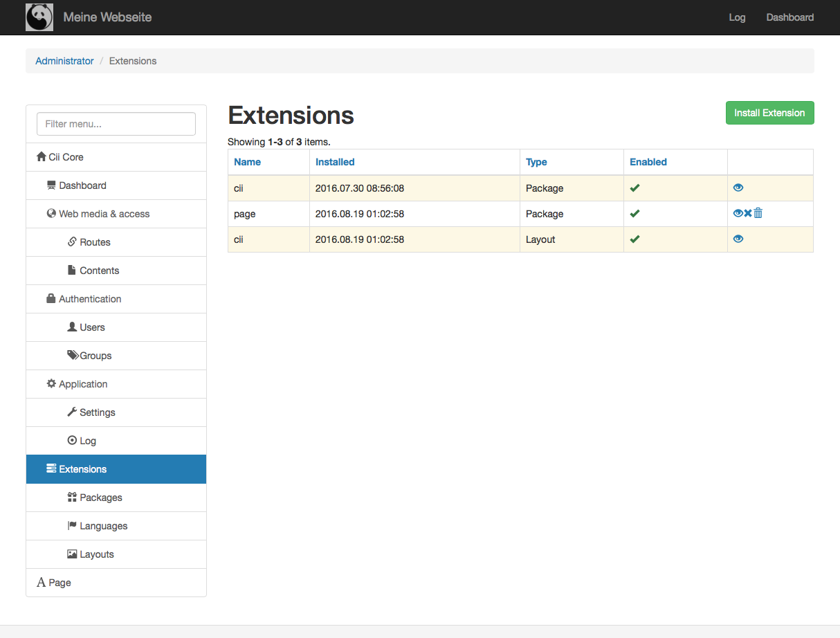Click the Extensions page heading
The height and width of the screenshot is (638, 840).
pos(291,115)
